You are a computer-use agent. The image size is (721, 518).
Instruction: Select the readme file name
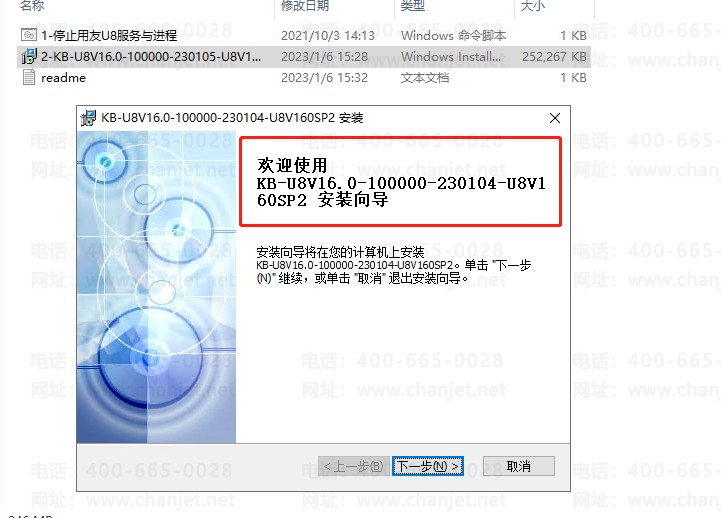(x=63, y=78)
